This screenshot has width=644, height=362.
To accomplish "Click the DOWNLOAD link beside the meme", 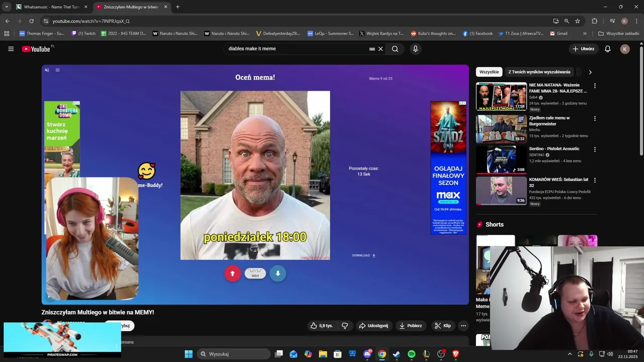I will [364, 255].
